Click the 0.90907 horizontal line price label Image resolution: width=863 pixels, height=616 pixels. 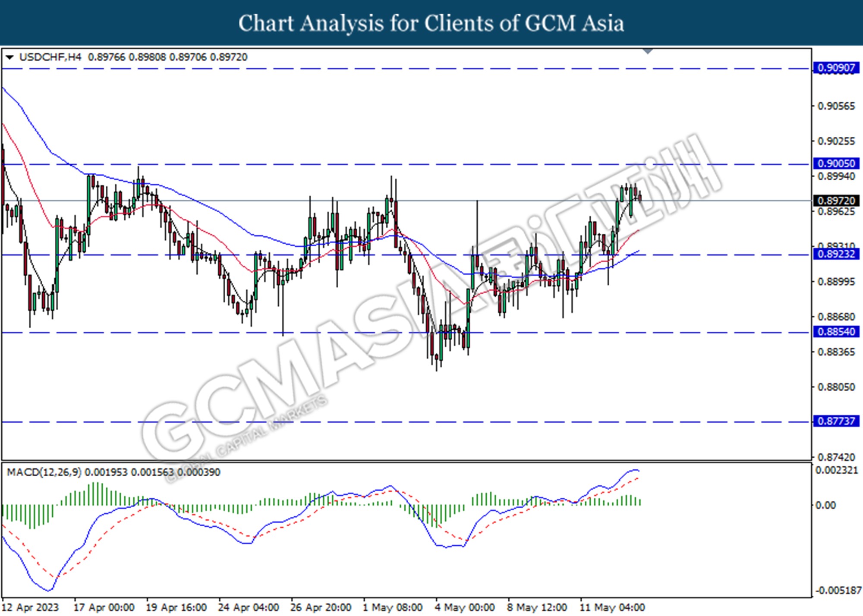836,68
